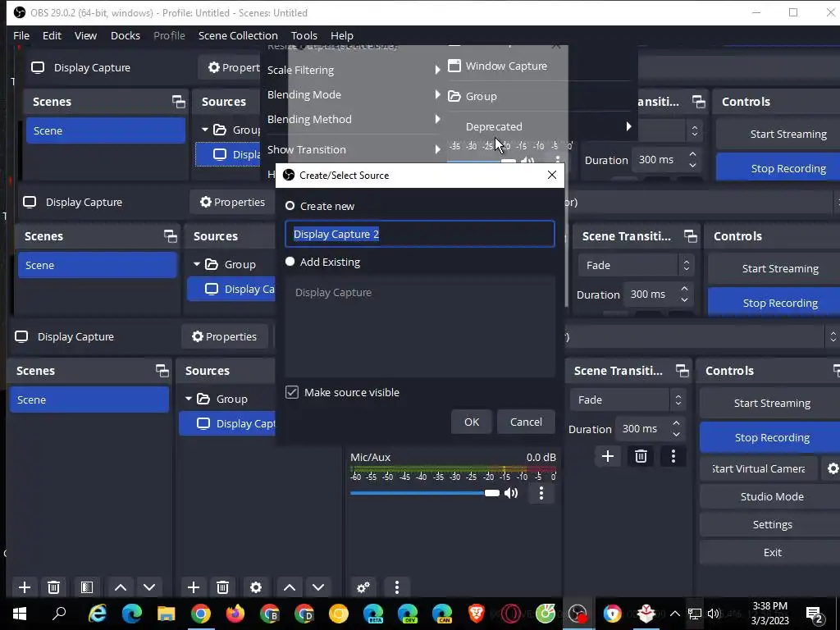Screen dimensions: 840x630
Task: Mute Mic/Aux with the speaker icon
Action: pos(512,493)
